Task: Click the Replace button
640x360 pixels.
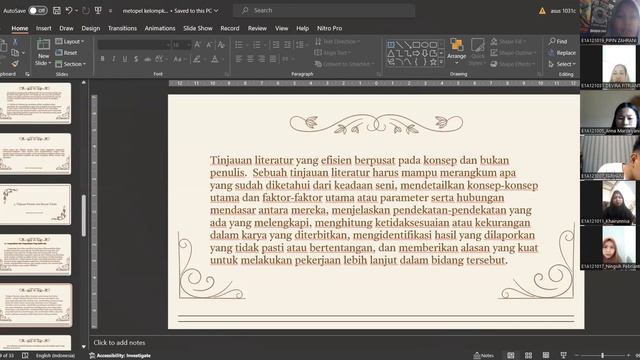Action: point(562,53)
